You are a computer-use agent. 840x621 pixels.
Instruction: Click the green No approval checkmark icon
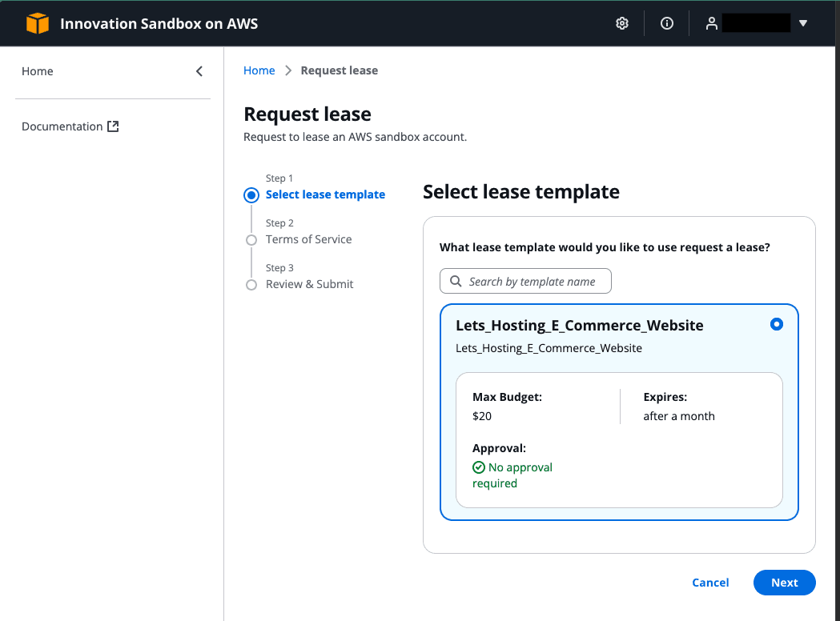click(x=479, y=467)
